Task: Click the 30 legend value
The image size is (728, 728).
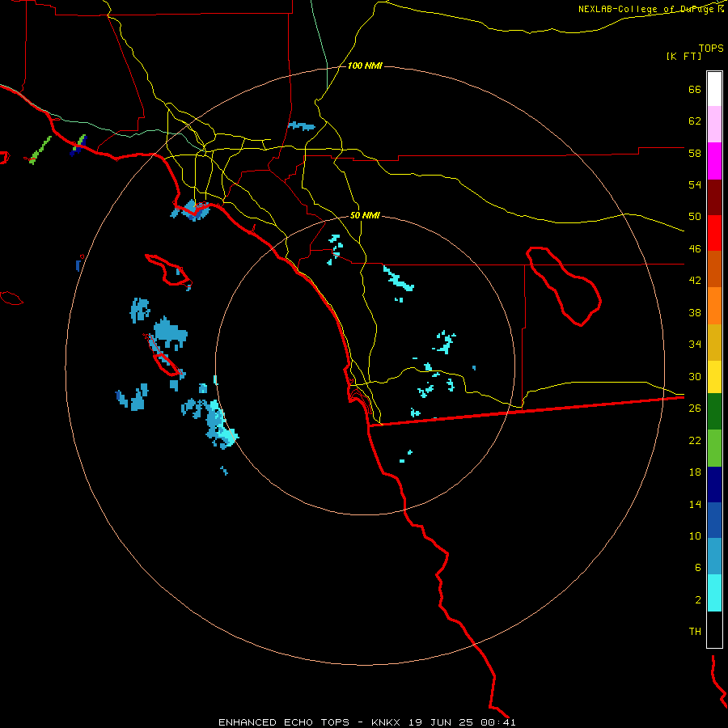Action: point(695,376)
